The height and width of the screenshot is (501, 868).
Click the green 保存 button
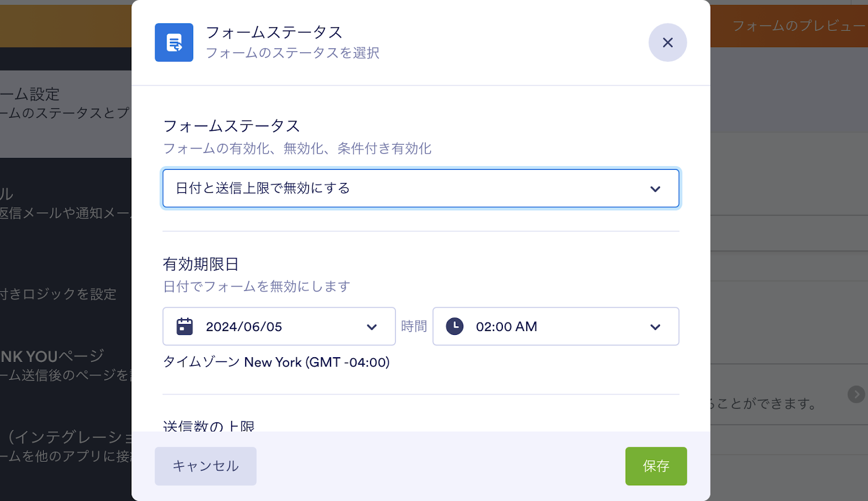pos(655,466)
